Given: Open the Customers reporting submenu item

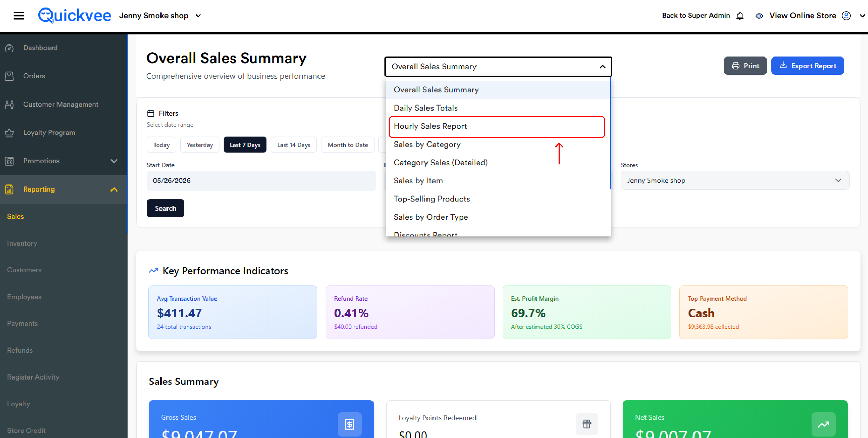Looking at the screenshot, I should click(24, 270).
